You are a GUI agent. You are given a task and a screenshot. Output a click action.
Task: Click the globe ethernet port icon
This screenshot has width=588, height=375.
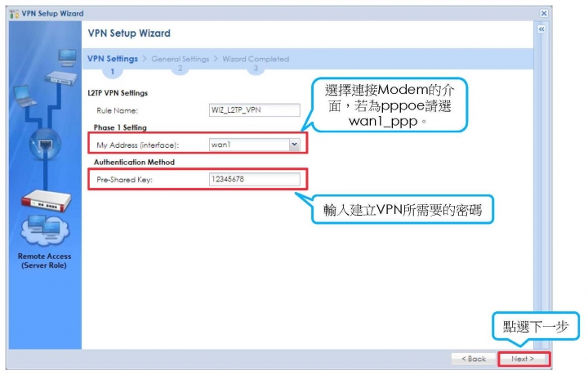tap(46, 145)
